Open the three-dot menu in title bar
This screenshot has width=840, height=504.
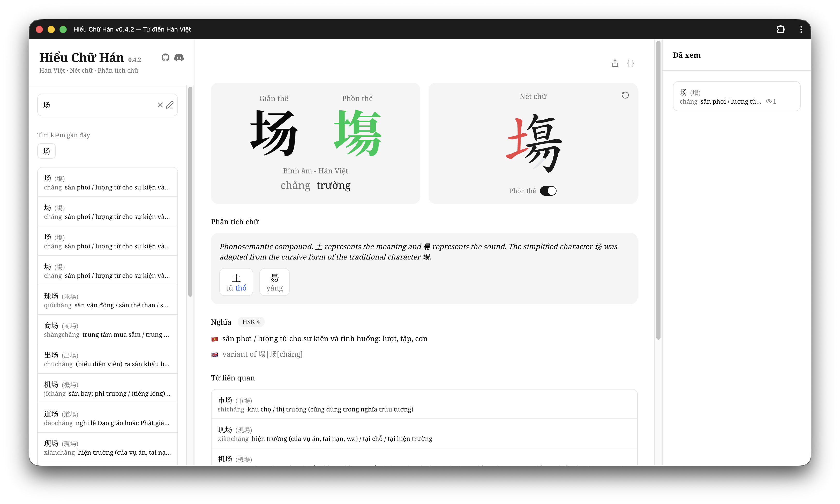tap(801, 29)
